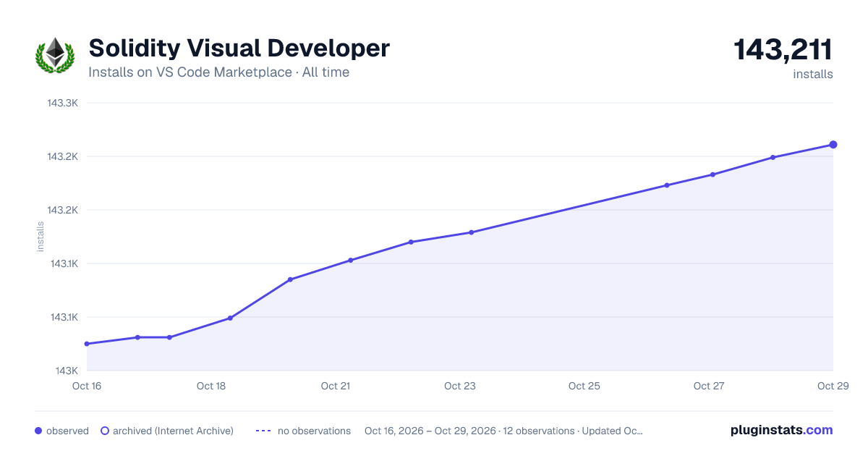Click the Solidity Visual Developer logo icon
This screenshot has height=456, width=868.
tap(55, 56)
